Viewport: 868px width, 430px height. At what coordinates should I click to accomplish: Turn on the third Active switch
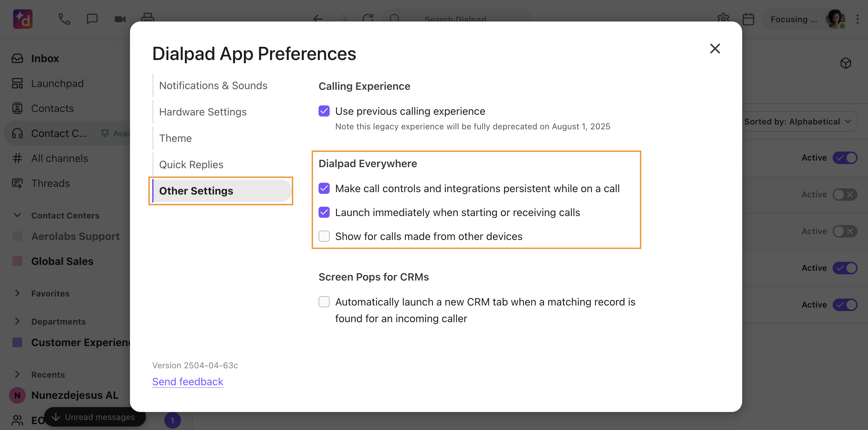point(845,231)
